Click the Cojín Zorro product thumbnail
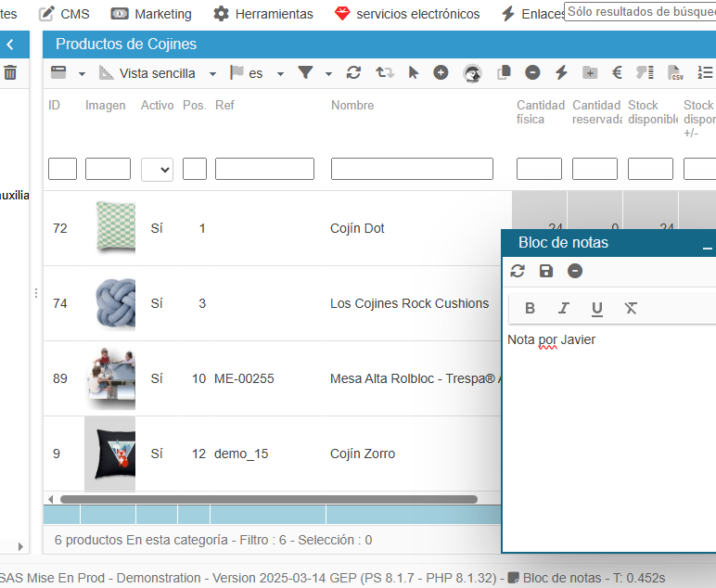The width and height of the screenshot is (716, 588). pyautogui.click(x=109, y=454)
